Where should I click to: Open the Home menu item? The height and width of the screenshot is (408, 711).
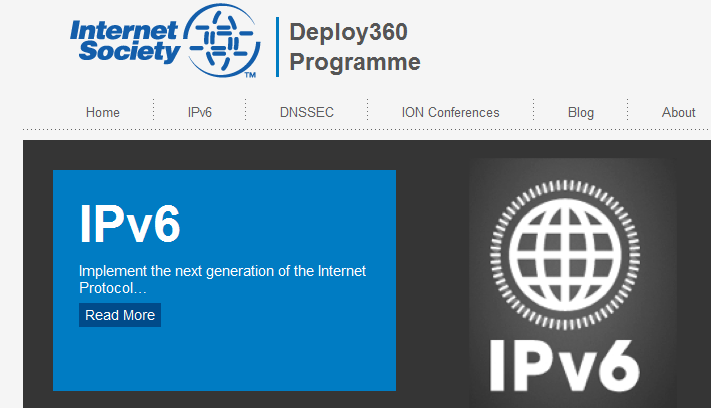pyautogui.click(x=103, y=112)
